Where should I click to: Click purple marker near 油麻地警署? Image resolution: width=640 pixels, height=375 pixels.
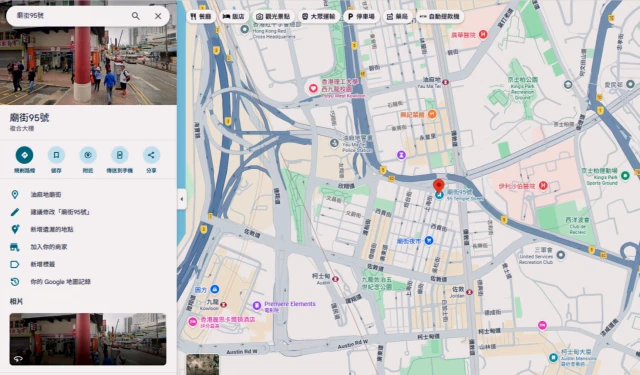pyautogui.click(x=402, y=155)
